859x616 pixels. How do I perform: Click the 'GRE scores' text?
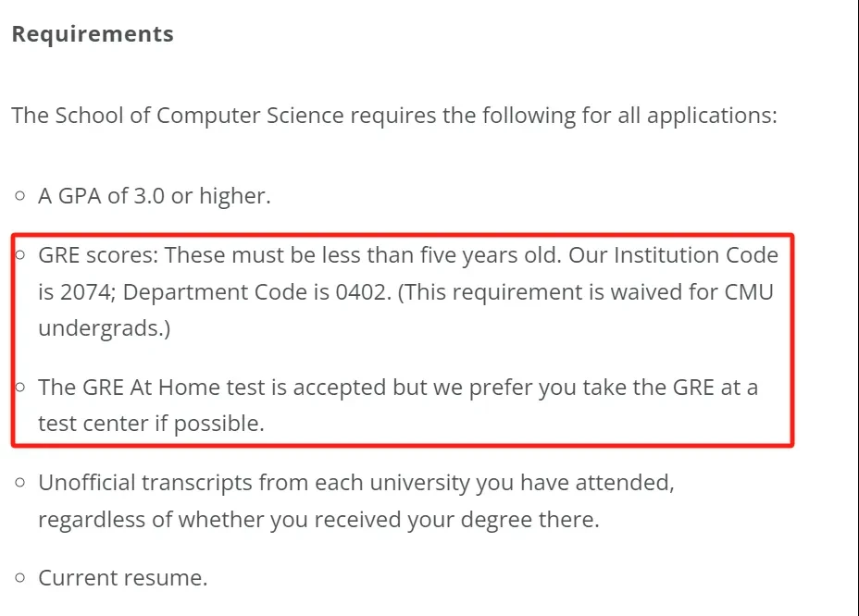(98, 255)
